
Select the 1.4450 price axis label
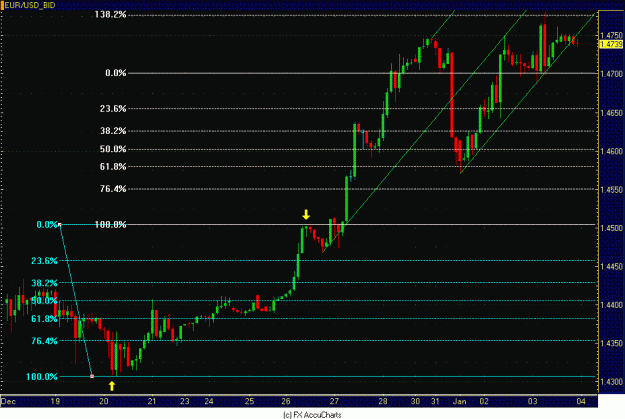tap(611, 266)
